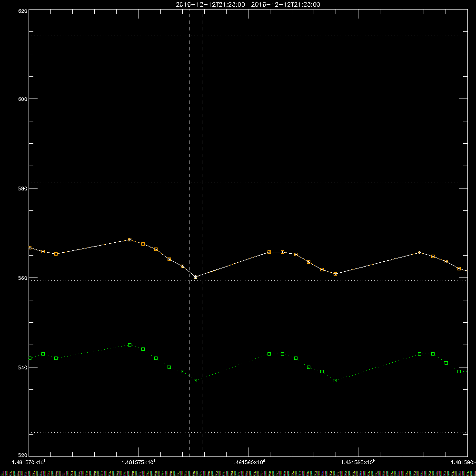Viewport: 476px width, 476px height.
Task: Select the highest orange marker on solid line
Action: [x=130, y=240]
